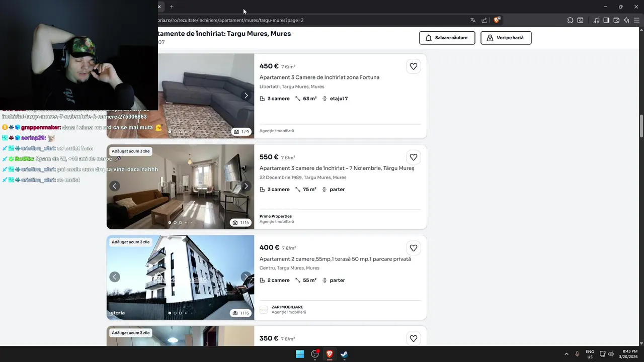Show next photo of the Fortuna apartment
Viewport: 644px width, 362px height.
246,96
